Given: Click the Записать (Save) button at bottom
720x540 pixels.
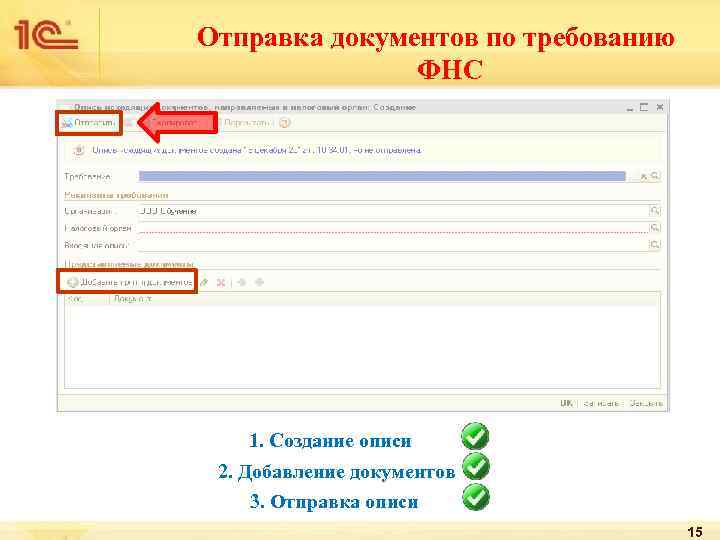Looking at the screenshot, I should point(601,403).
